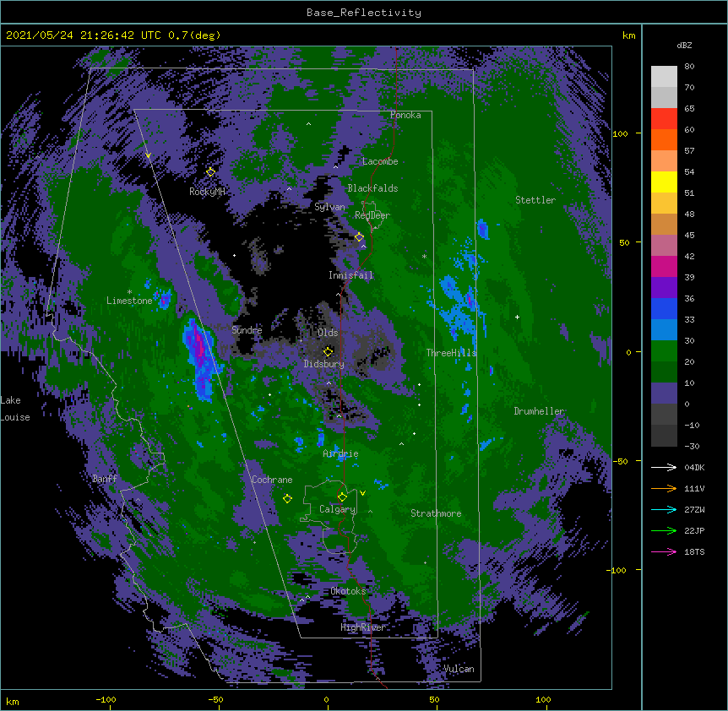Click the ThreeHills town label
728x711 pixels.
451,353
